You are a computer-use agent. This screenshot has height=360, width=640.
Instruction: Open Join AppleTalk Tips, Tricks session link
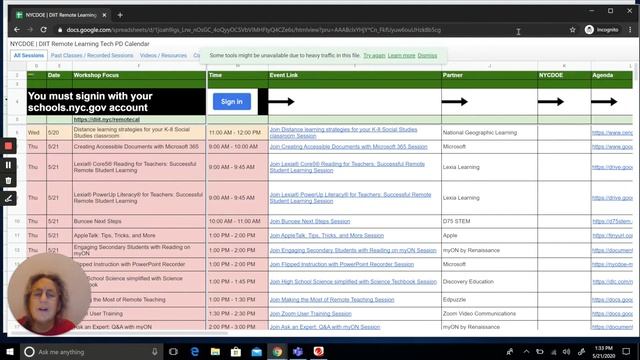click(327, 236)
